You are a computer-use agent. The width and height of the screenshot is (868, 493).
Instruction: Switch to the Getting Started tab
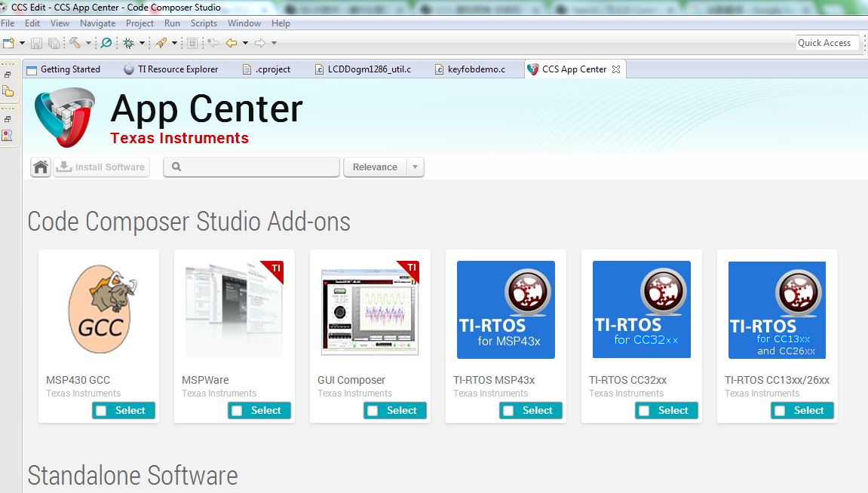coord(63,69)
